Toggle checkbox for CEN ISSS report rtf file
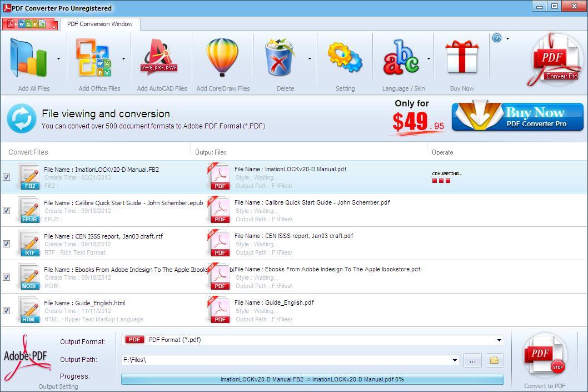Viewport: 588px width, 392px height. 6,244
